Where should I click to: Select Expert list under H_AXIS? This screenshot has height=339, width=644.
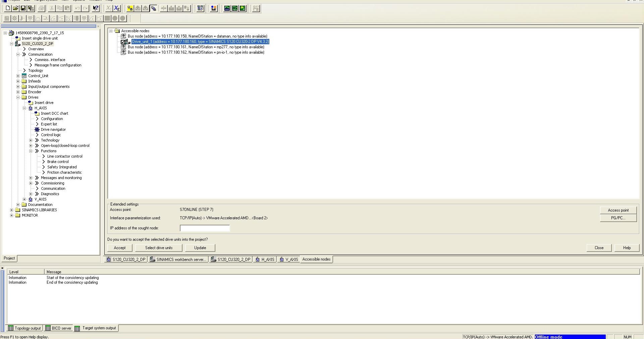49,124
